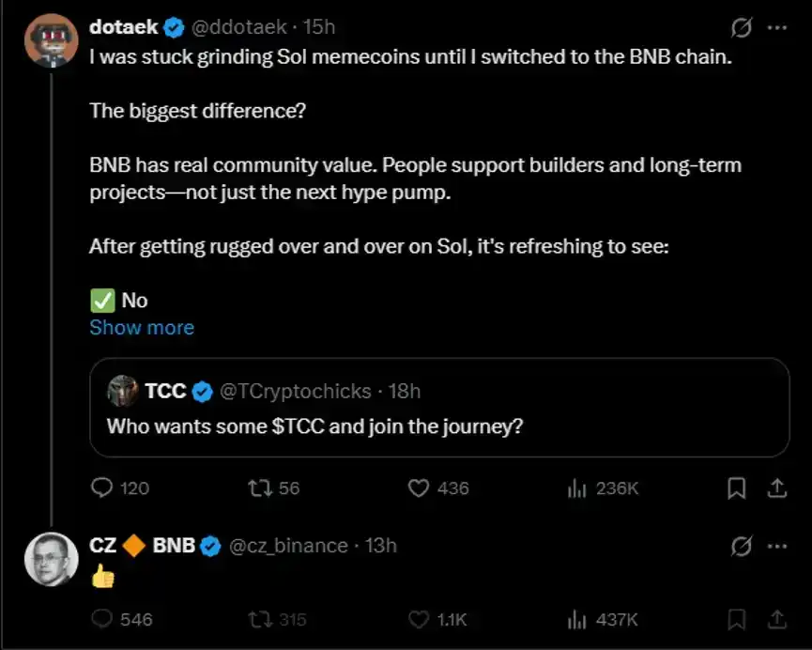Open Grok icon on CZ's reply
The height and width of the screenshot is (650, 812).
pyautogui.click(x=741, y=546)
